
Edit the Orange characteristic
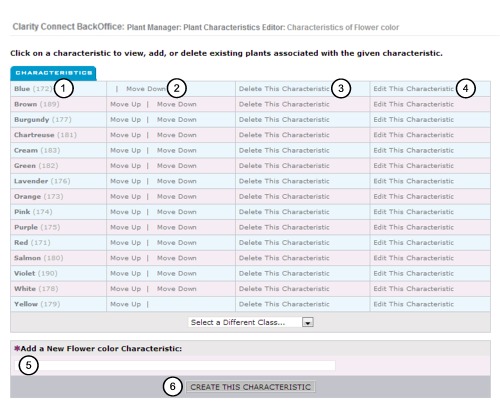click(413, 196)
